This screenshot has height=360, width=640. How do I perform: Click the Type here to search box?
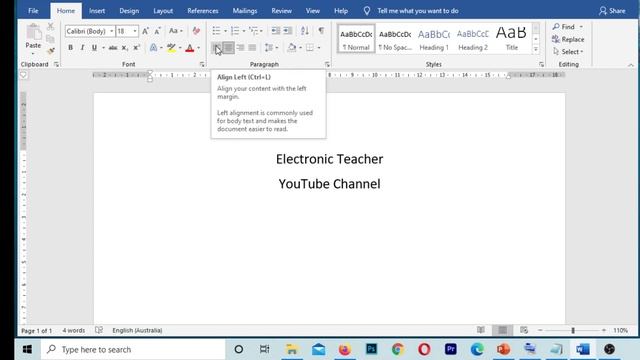(133, 349)
